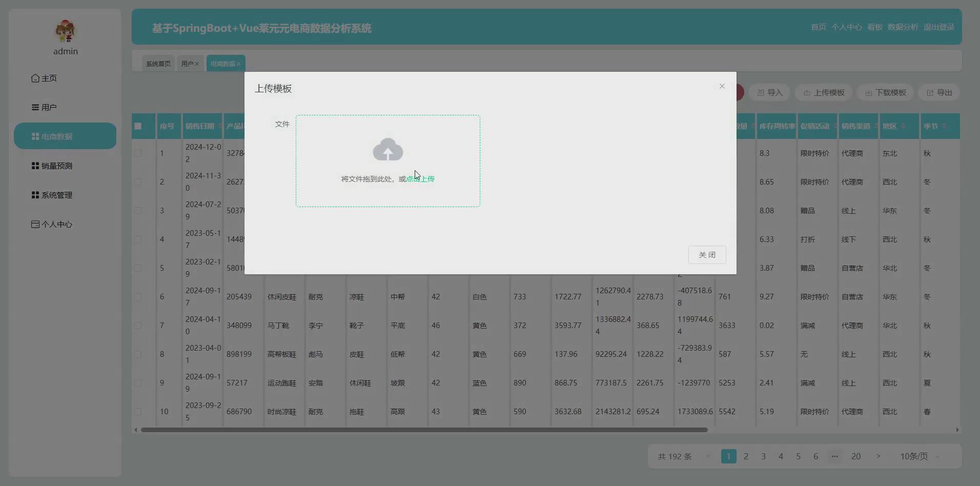Click the cloud upload icon in the dialog
980x486 pixels.
[388, 149]
